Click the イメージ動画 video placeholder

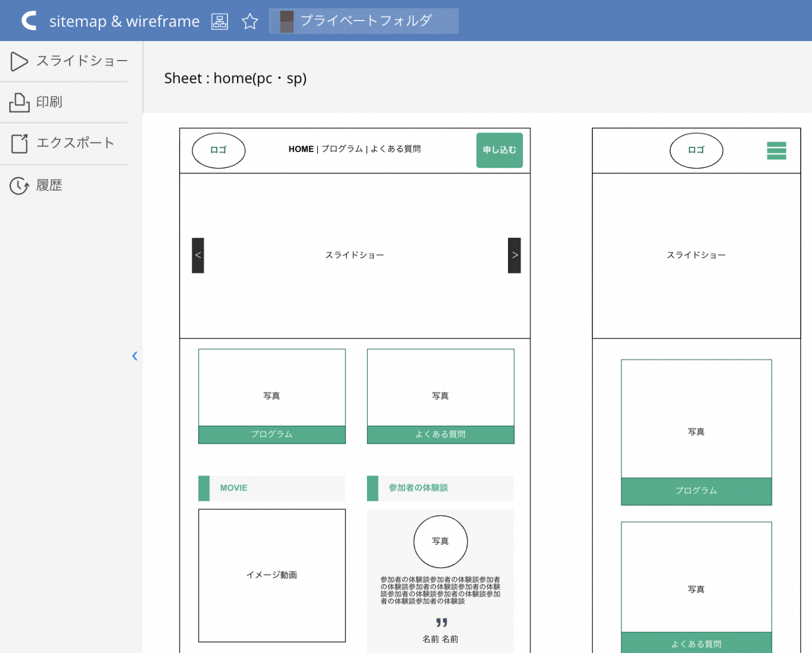(x=272, y=575)
